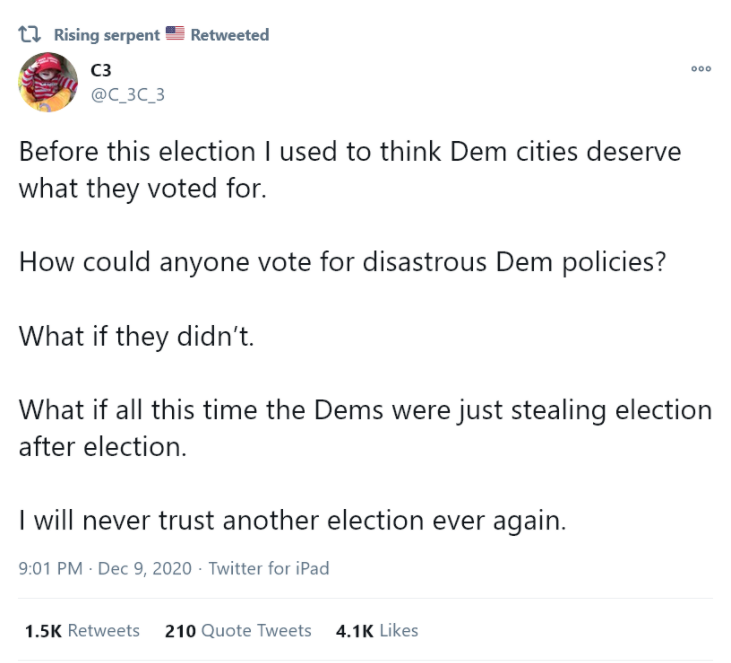Open the three-dot More options menu

click(x=700, y=69)
